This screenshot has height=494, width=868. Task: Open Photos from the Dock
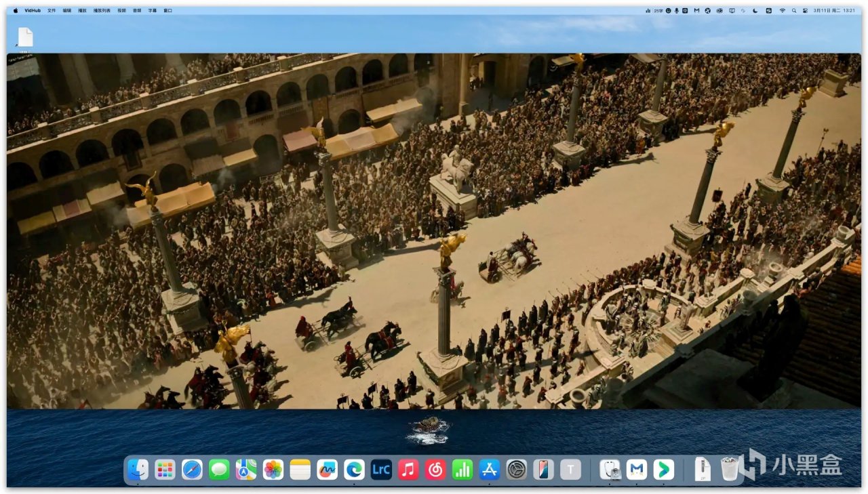pos(273,469)
